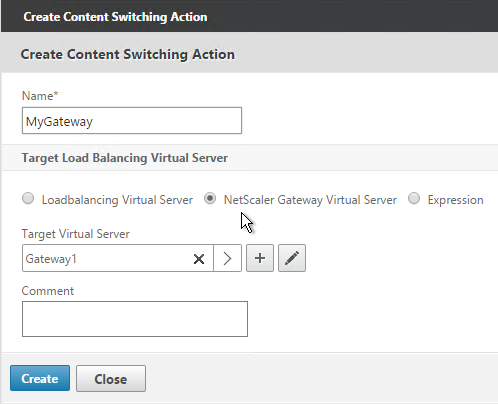Screen dimensions: 498x404
Task: Choose the Expression radio button
Action: [414, 198]
